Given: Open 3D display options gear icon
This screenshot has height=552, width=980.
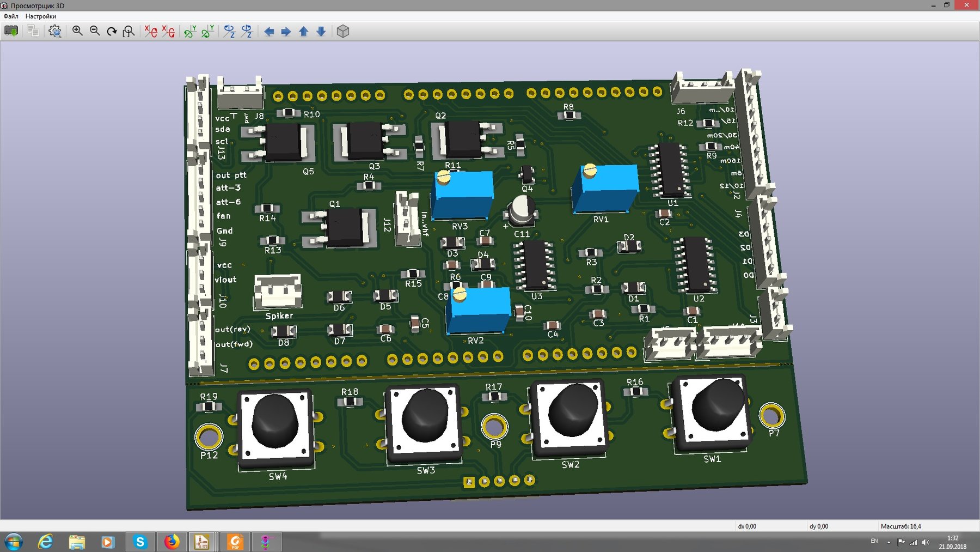Looking at the screenshot, I should [54, 31].
